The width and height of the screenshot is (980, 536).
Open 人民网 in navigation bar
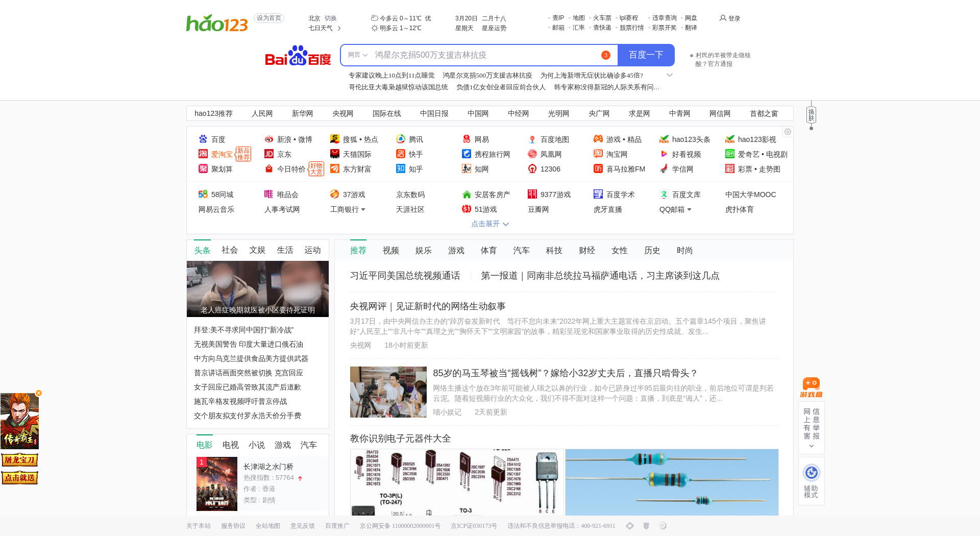click(x=262, y=114)
